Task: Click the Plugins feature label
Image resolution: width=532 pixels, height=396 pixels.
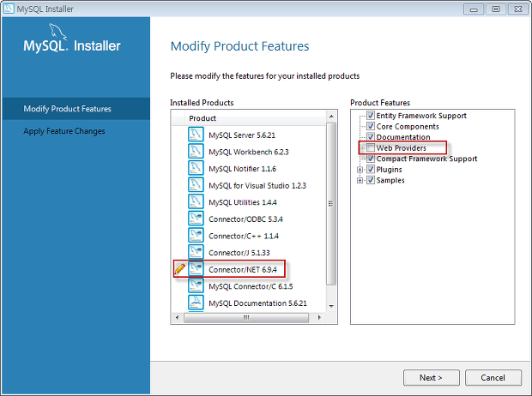Action: pos(389,170)
